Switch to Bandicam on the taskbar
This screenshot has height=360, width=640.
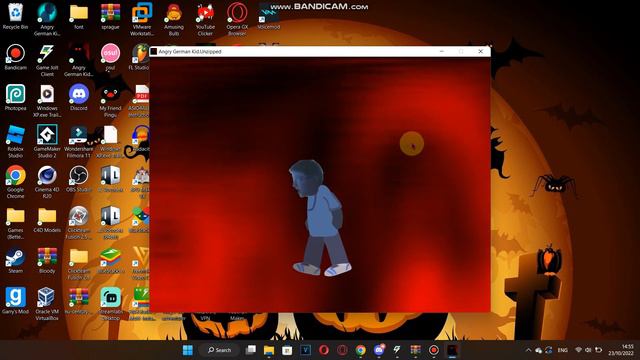tap(434, 350)
